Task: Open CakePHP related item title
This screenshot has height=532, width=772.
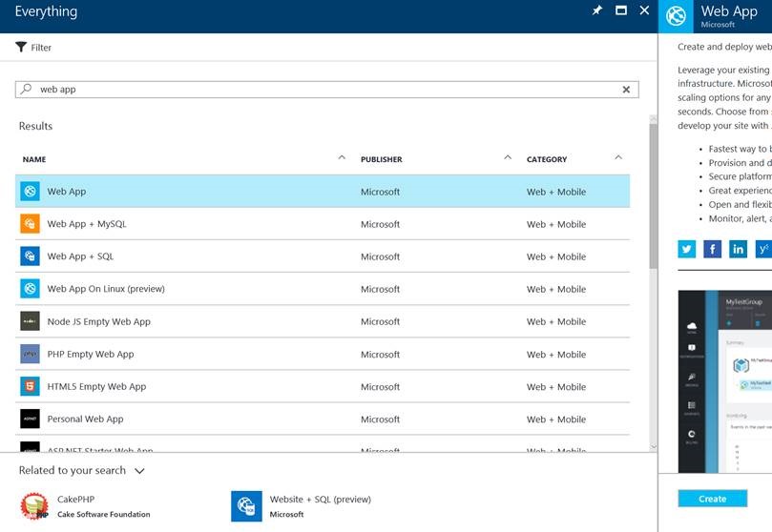Action: click(x=75, y=499)
